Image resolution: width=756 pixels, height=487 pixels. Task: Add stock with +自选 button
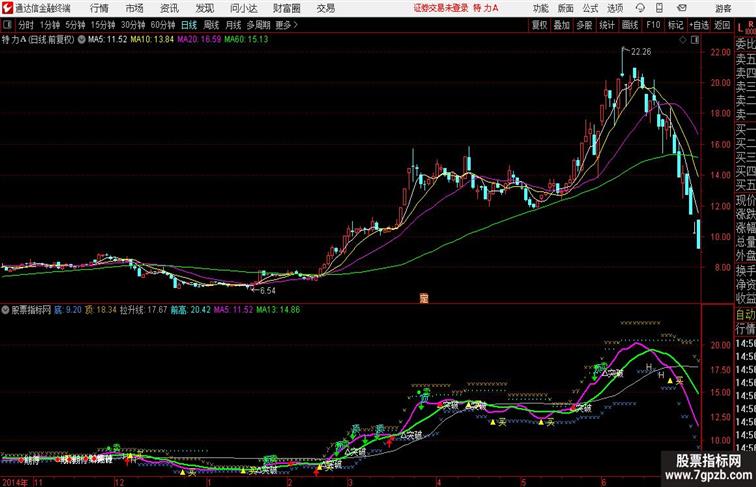click(699, 25)
